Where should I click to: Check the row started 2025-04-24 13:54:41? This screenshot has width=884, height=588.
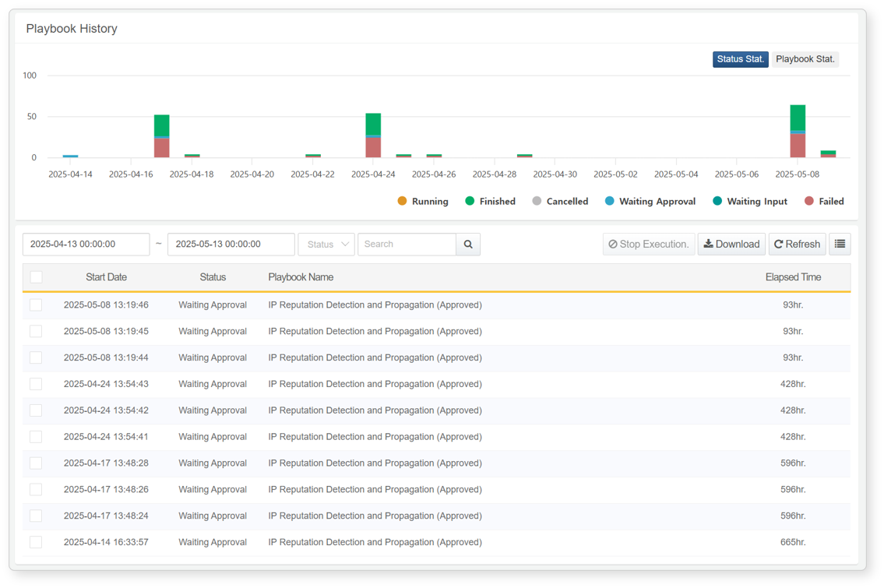tap(36, 436)
